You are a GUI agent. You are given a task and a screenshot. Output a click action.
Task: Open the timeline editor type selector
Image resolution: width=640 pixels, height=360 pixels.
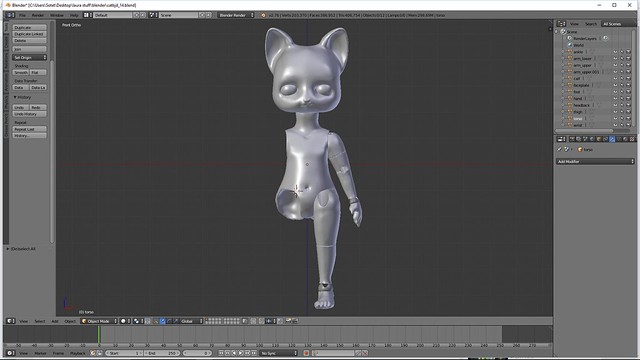pos(11,353)
